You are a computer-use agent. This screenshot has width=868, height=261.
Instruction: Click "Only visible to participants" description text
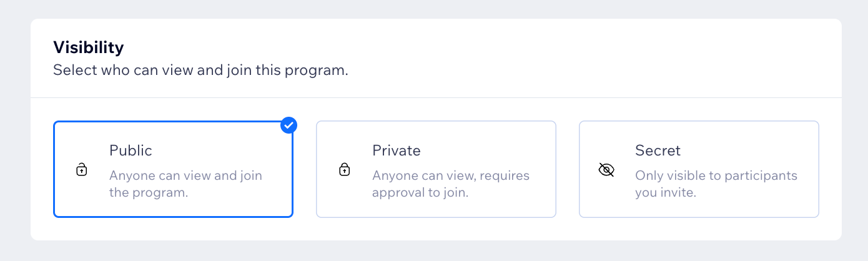pyautogui.click(x=716, y=175)
